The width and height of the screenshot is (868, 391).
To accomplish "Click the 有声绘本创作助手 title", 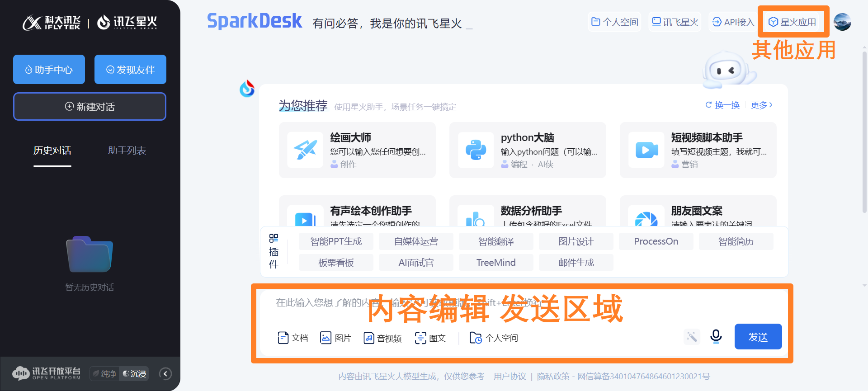I will [x=371, y=211].
